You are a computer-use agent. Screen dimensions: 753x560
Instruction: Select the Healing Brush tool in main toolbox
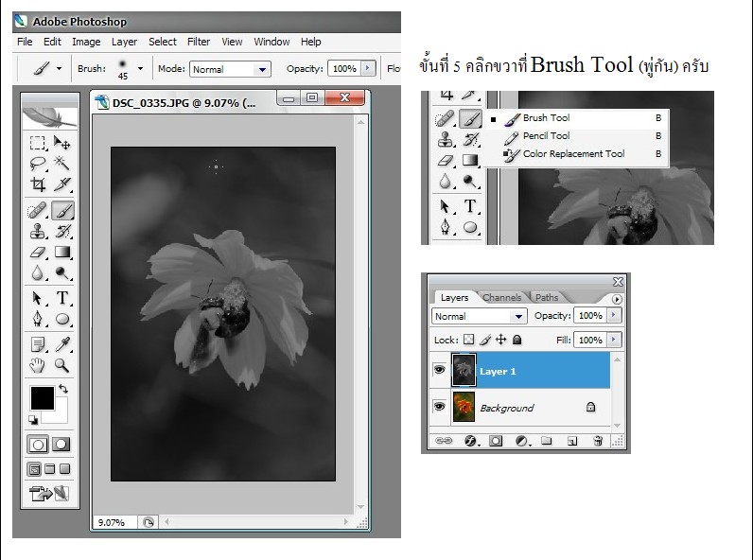click(38, 210)
